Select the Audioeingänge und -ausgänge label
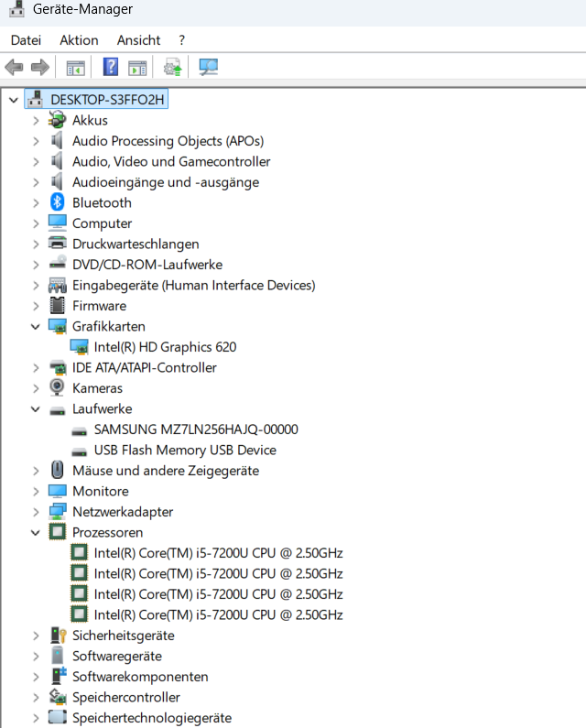The image size is (586, 728). point(166,182)
